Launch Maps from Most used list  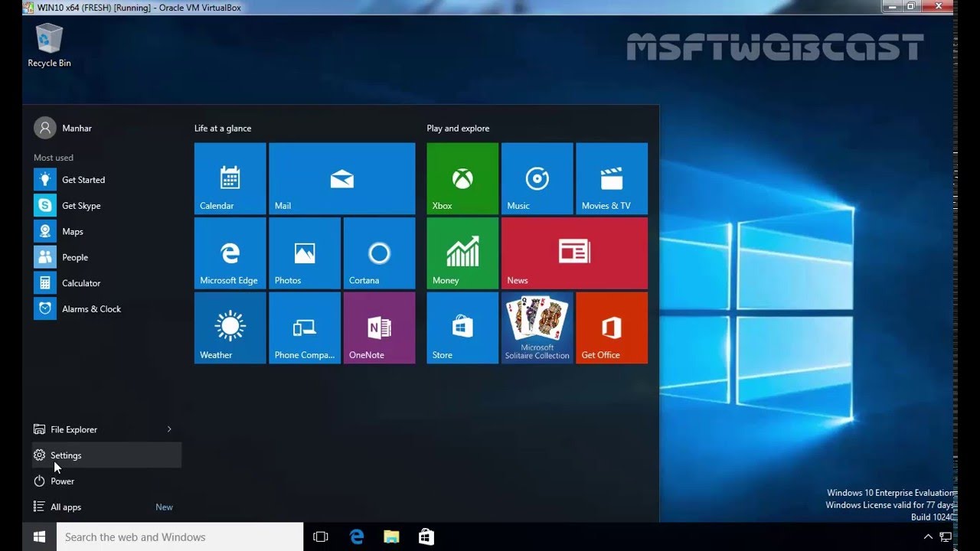[106, 231]
